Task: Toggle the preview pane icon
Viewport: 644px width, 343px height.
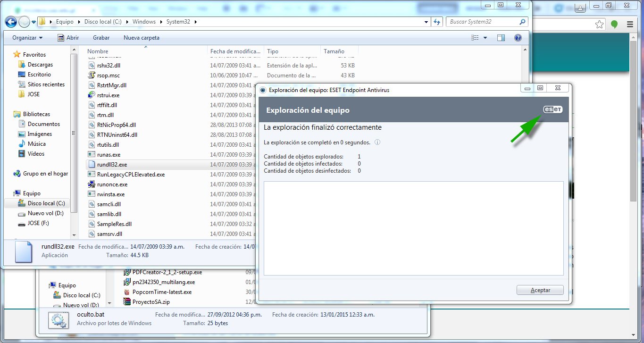Action: tap(501, 38)
